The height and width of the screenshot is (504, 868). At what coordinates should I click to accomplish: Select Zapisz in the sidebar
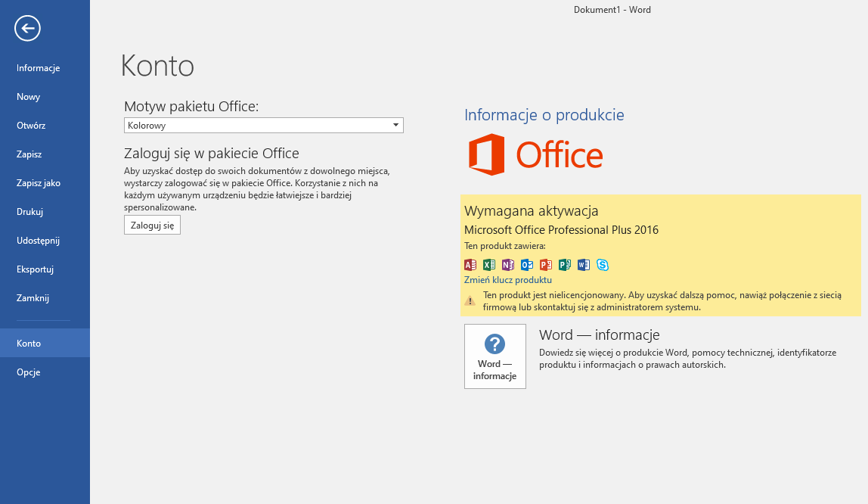click(45, 154)
